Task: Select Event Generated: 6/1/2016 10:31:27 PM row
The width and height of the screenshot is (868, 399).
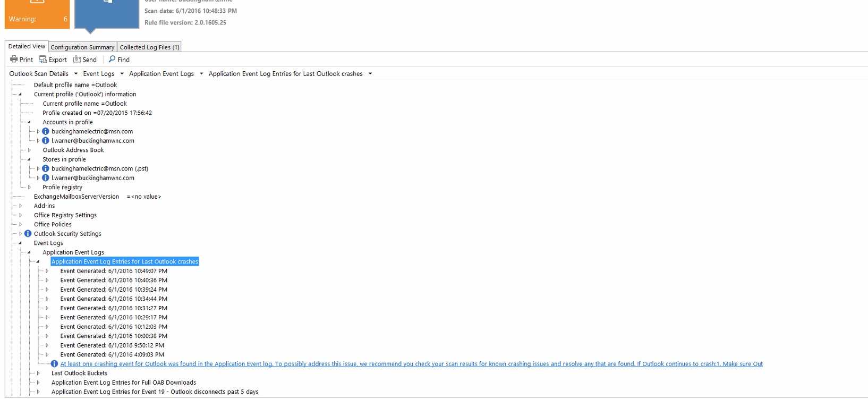Action: point(114,308)
